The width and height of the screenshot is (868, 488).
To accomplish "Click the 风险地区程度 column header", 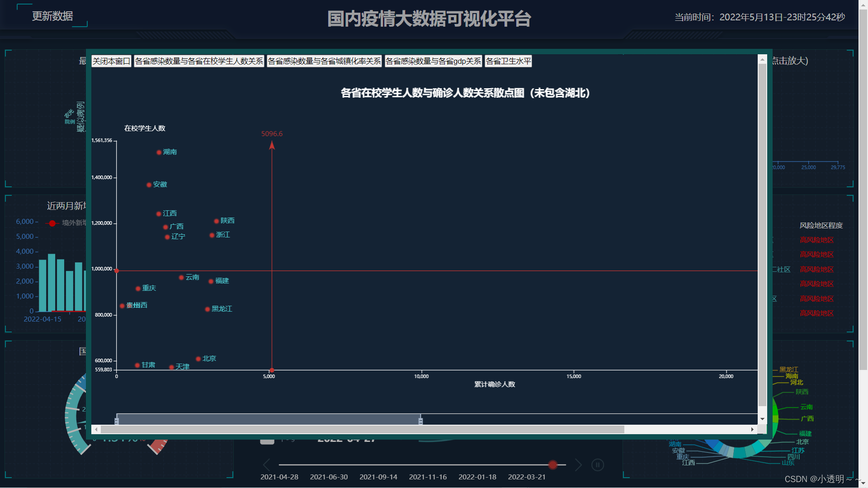I will tap(821, 226).
